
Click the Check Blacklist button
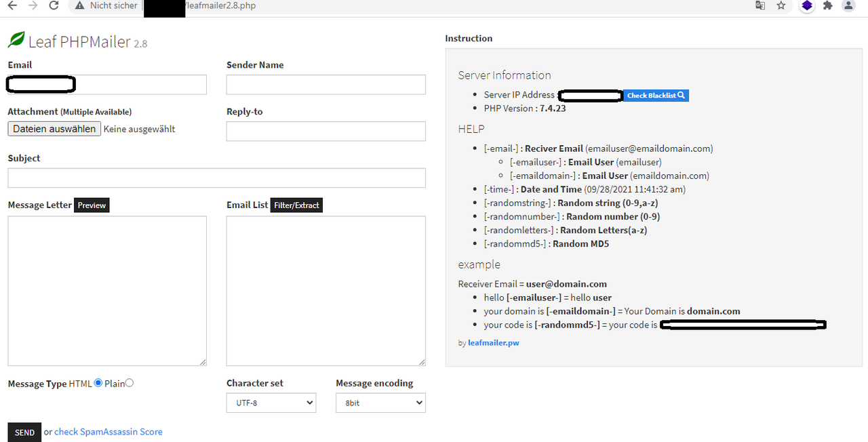pos(656,96)
